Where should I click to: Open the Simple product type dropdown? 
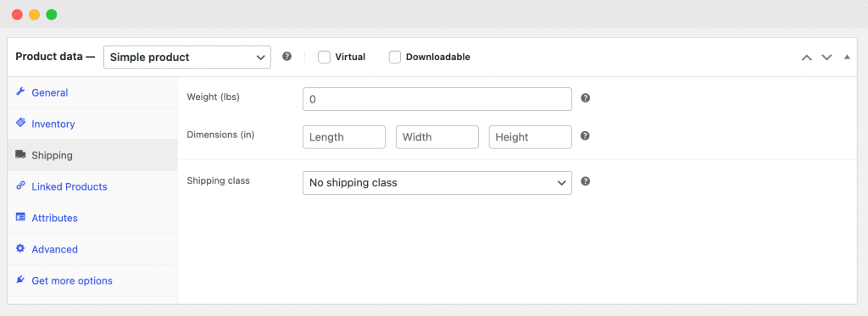click(x=187, y=57)
